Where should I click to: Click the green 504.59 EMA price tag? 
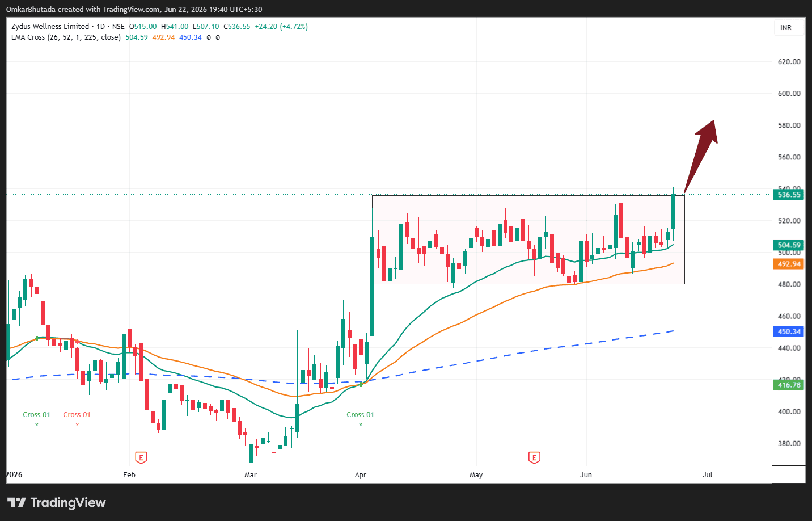[x=789, y=245]
